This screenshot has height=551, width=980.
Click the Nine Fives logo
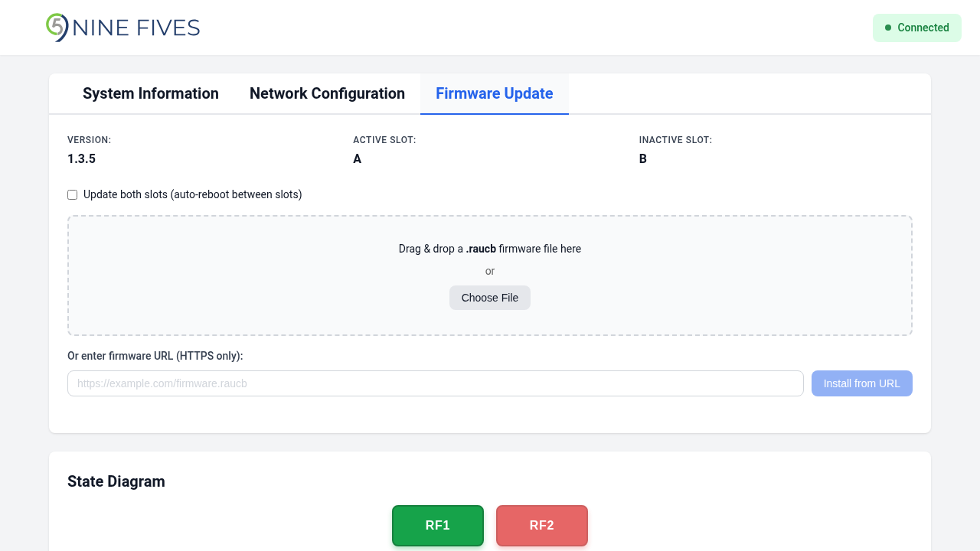[122, 28]
